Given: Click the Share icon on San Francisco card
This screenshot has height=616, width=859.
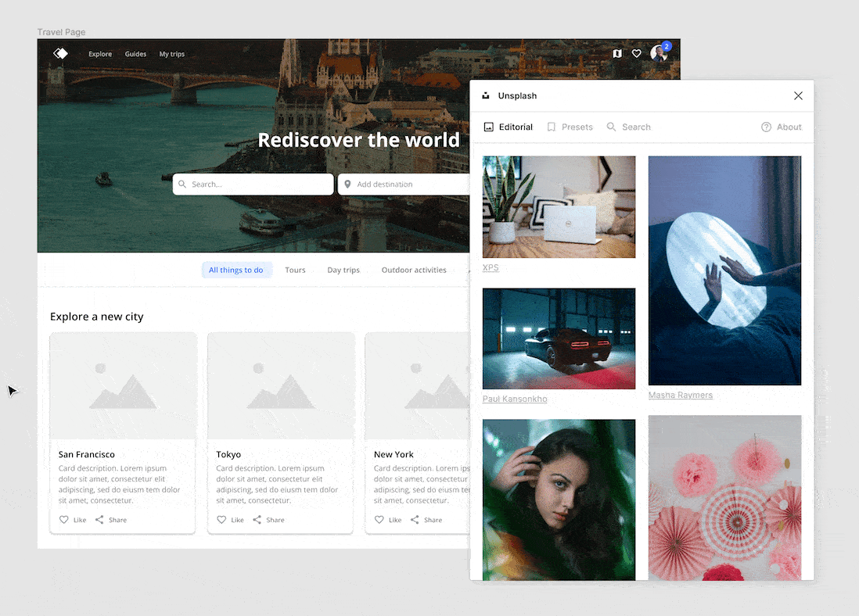Looking at the screenshot, I should click(x=99, y=520).
